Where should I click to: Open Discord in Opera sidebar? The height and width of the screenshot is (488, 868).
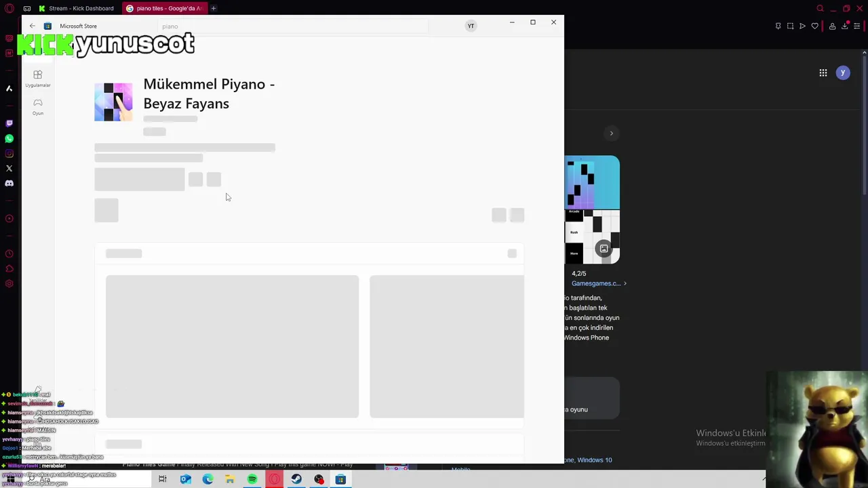coord(9,183)
